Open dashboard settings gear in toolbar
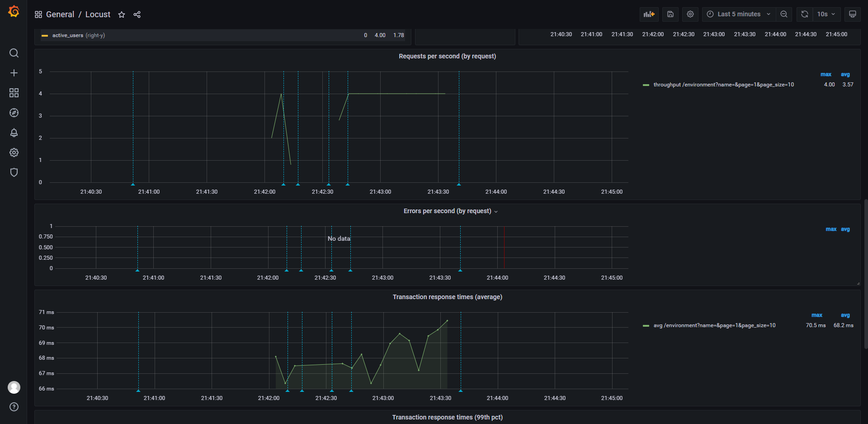 point(690,14)
